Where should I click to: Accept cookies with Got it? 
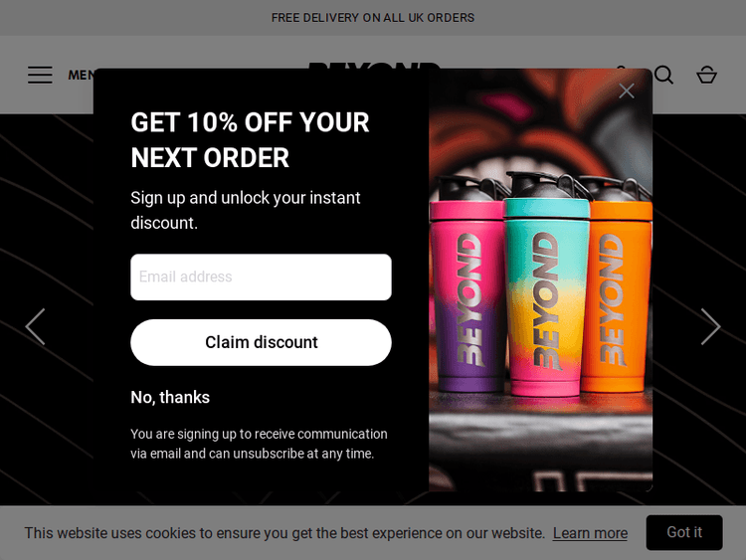point(684,532)
